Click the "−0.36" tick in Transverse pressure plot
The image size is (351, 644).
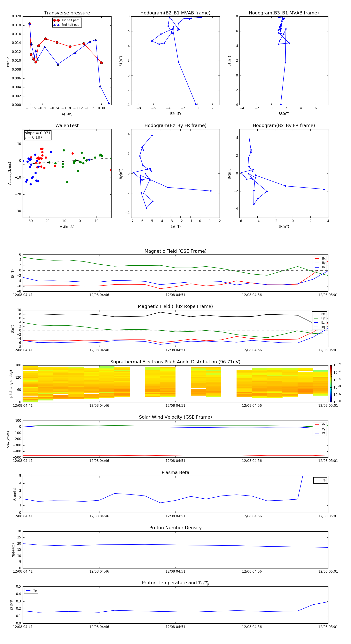pos(30,108)
